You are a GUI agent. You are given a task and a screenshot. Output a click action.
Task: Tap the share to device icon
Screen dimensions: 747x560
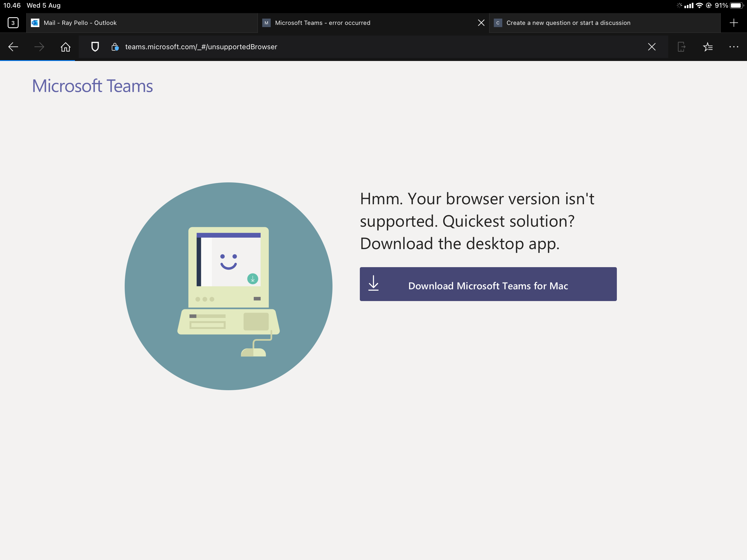pos(681,46)
